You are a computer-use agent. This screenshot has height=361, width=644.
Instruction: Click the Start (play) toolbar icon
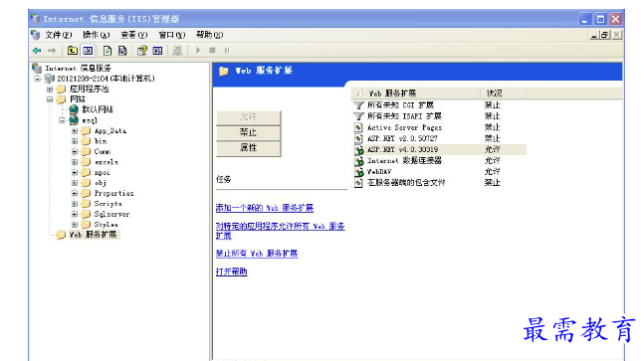[198, 51]
